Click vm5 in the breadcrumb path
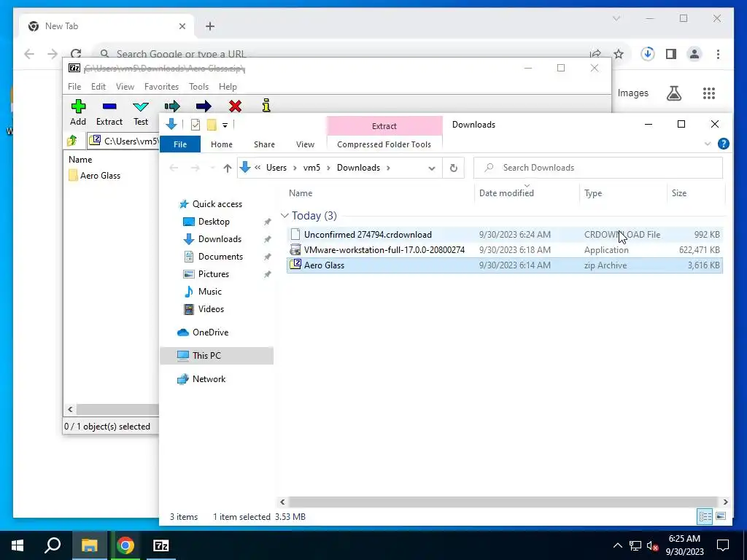Image resolution: width=747 pixels, height=560 pixels. point(311,168)
